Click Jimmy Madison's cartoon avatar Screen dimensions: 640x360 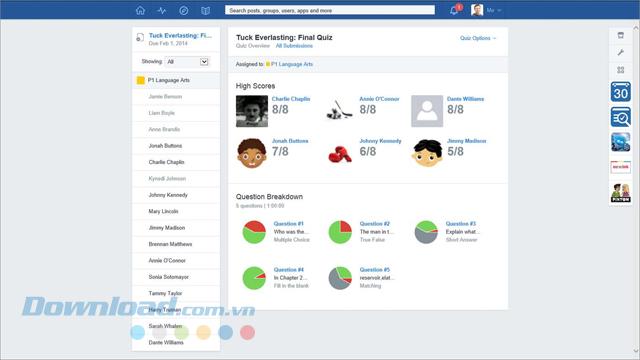coord(427,153)
